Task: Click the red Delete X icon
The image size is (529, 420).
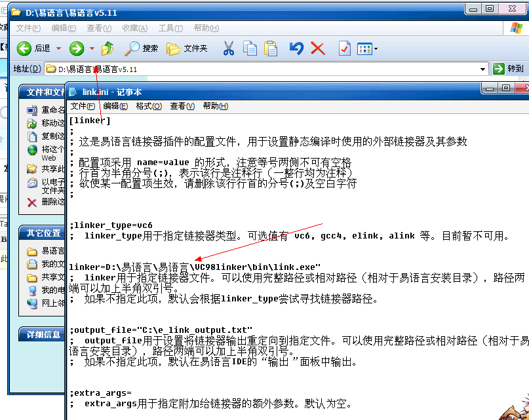Action: 318,48
